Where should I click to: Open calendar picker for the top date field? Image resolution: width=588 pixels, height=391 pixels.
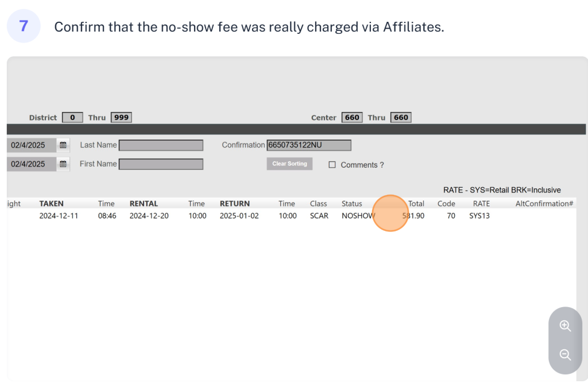point(63,145)
